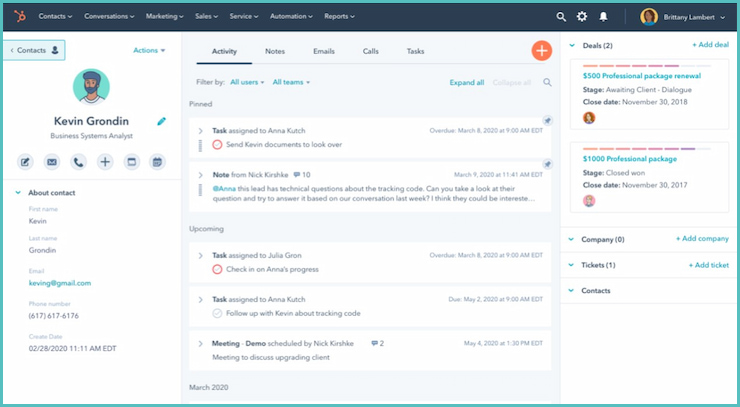Open the Conversations menu
Screen dimensions: 740x407
pyautogui.click(x=109, y=16)
